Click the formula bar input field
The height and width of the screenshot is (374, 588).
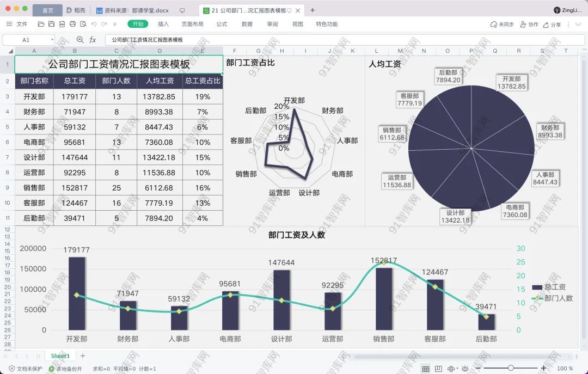[x=327, y=40]
